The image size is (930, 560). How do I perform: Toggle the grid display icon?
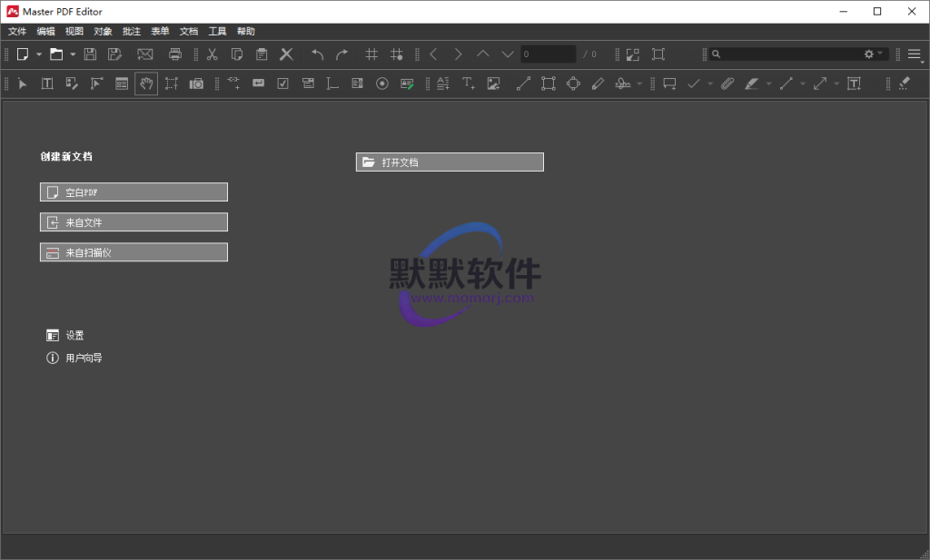pyautogui.click(x=371, y=54)
